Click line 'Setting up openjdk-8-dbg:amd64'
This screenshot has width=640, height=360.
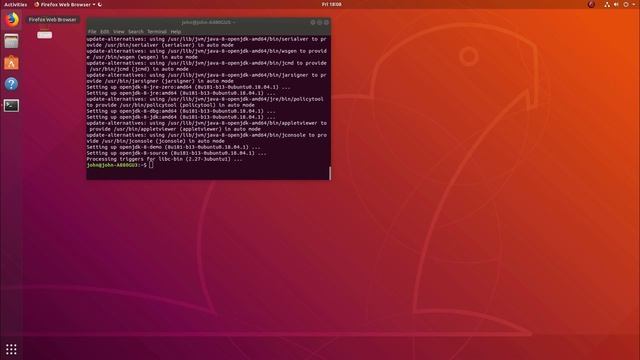pos(181,111)
